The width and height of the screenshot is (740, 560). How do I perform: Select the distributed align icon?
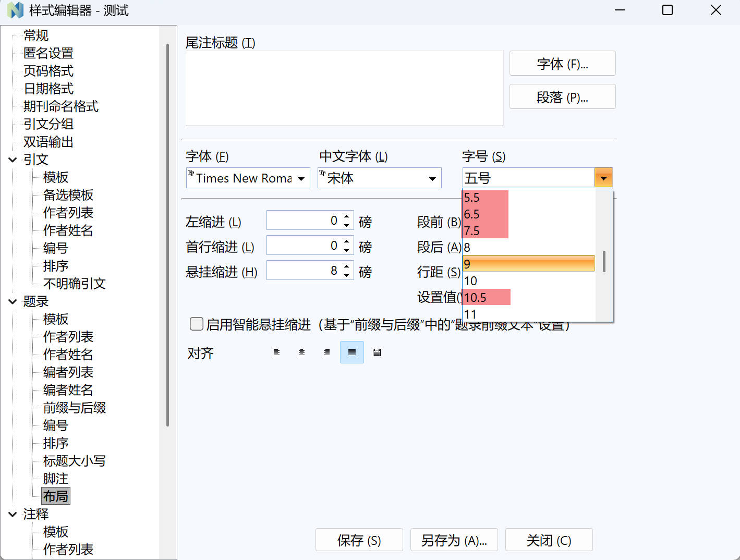pyautogui.click(x=377, y=352)
